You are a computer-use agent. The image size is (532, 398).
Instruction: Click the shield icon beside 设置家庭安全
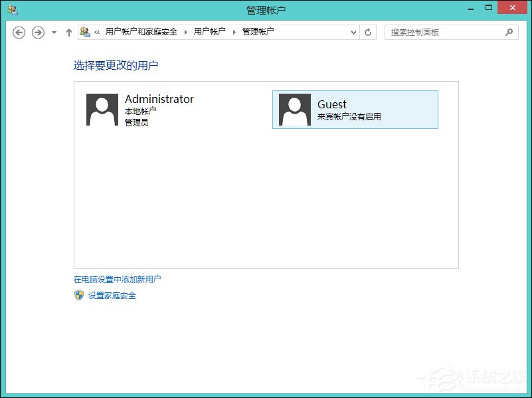coord(80,295)
